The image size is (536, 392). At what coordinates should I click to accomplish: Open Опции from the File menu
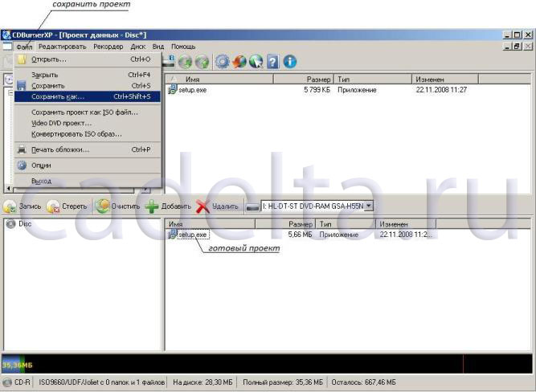41,165
